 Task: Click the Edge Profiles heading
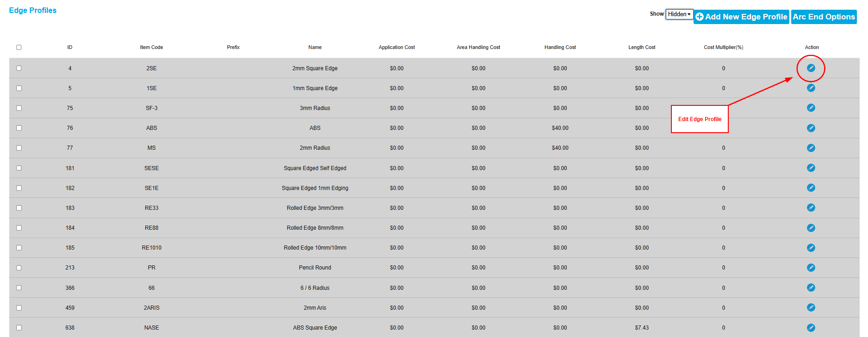tap(33, 10)
